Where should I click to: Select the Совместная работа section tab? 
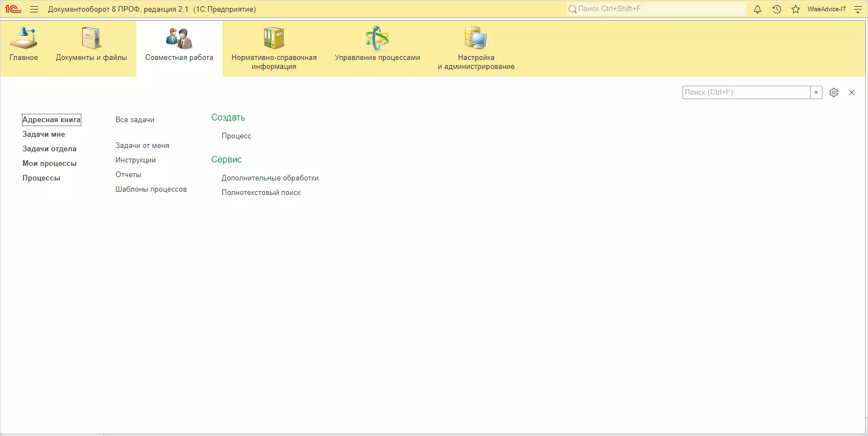(179, 49)
